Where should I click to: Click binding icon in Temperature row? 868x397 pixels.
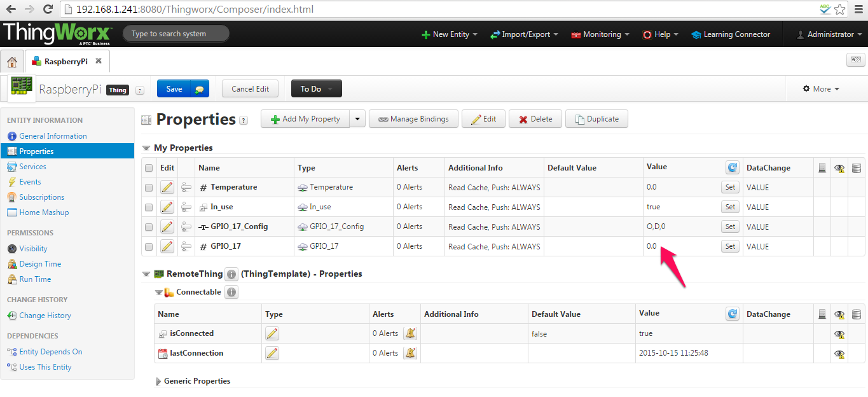click(x=186, y=187)
